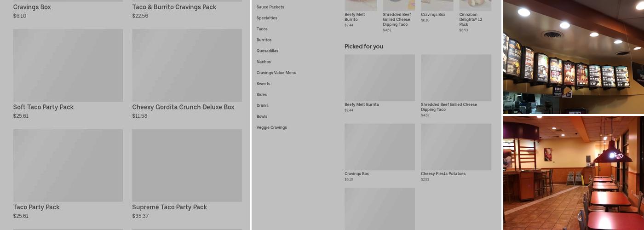Select the Nachos category

(x=264, y=62)
